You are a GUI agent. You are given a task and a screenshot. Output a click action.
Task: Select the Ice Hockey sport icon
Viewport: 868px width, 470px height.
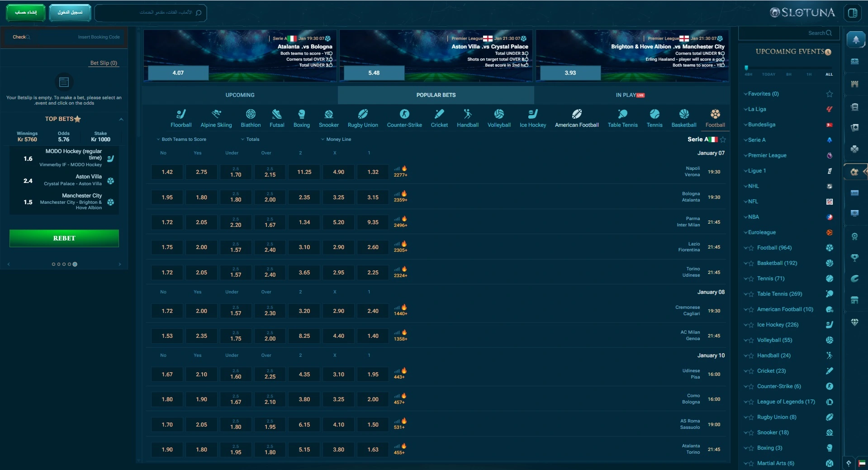tap(532, 114)
